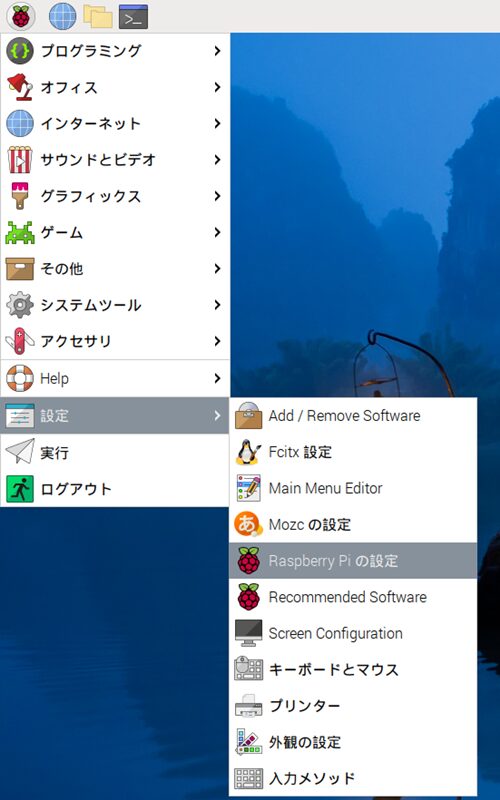Open Main Menu Editor entry
Image resolution: width=500 pixels, height=800 pixels.
pyautogui.click(x=353, y=488)
